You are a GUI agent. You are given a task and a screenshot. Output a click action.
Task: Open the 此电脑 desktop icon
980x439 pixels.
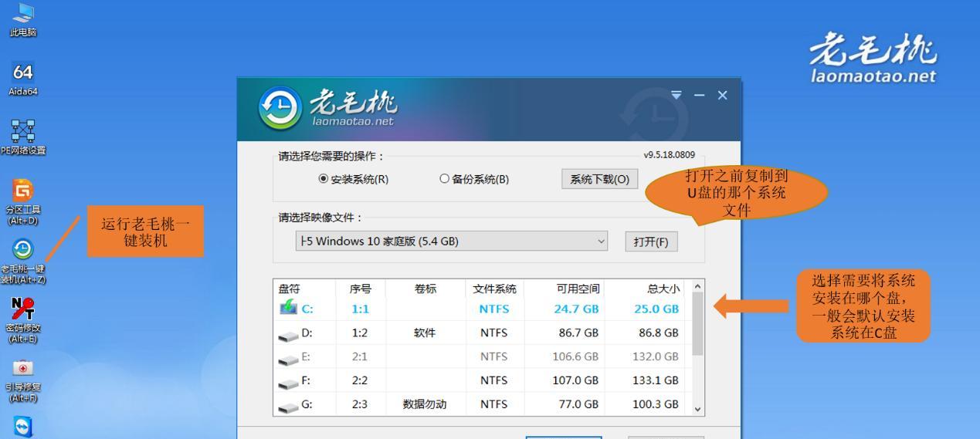pos(23,19)
